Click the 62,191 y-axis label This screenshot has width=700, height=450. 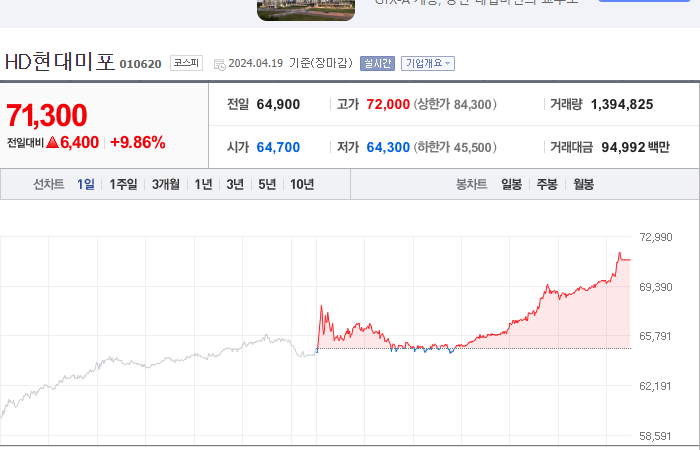[x=655, y=386]
